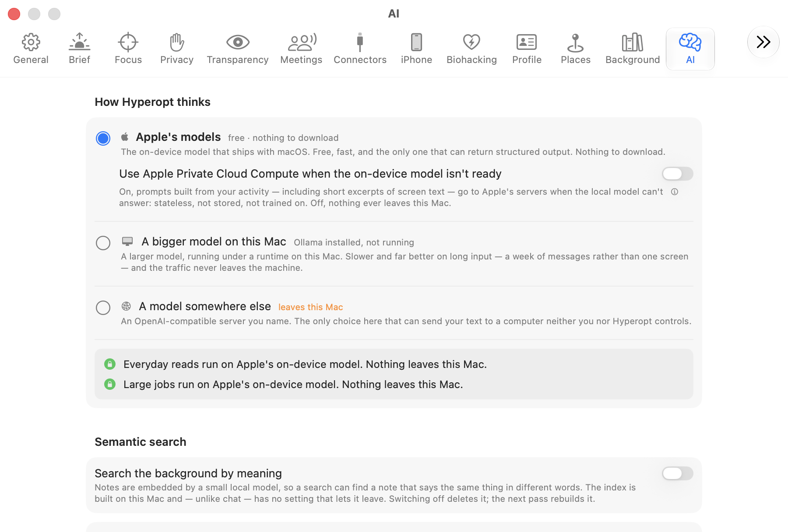Open the Background books icon
The width and height of the screenshot is (788, 532).
click(x=633, y=42)
